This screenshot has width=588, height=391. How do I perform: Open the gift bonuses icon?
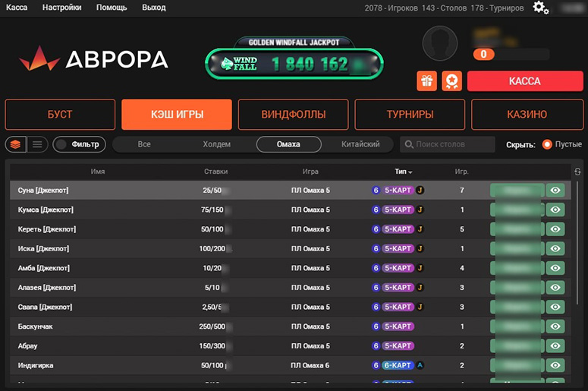pos(427,81)
